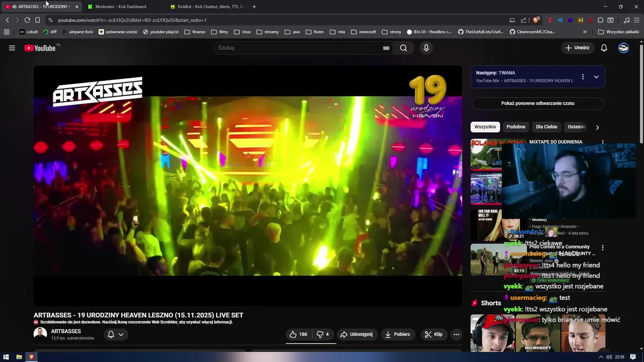Open the browser main menu
644x362 pixels.
[x=636, y=20]
